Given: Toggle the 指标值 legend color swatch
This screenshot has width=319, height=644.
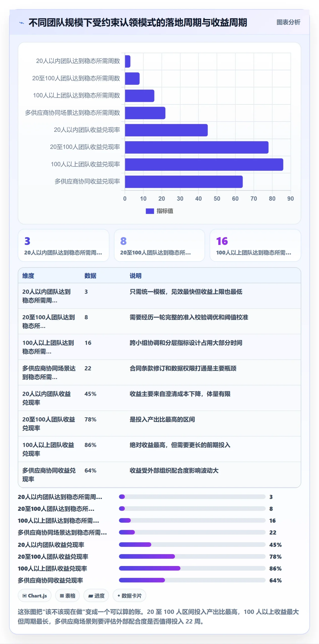Looking at the screenshot, I should pyautogui.click(x=150, y=211).
